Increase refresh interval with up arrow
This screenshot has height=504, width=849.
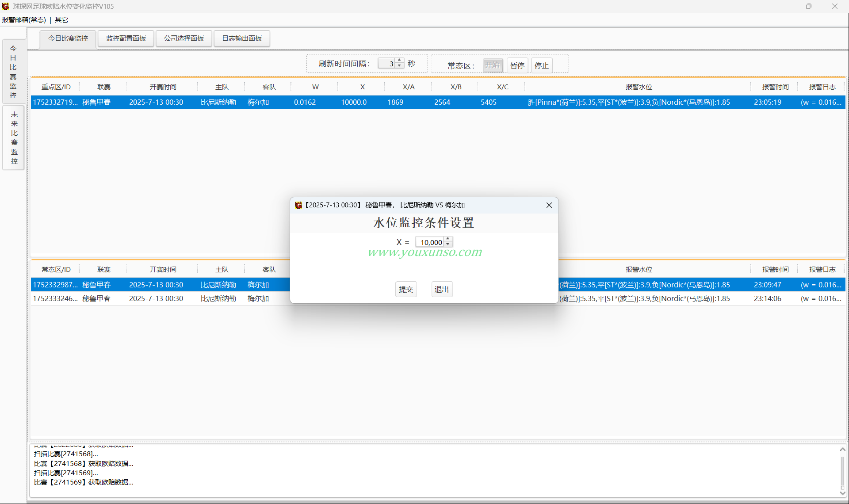(399, 61)
